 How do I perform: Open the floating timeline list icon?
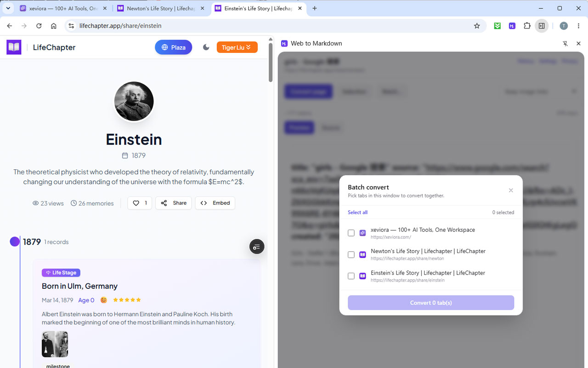point(257,247)
